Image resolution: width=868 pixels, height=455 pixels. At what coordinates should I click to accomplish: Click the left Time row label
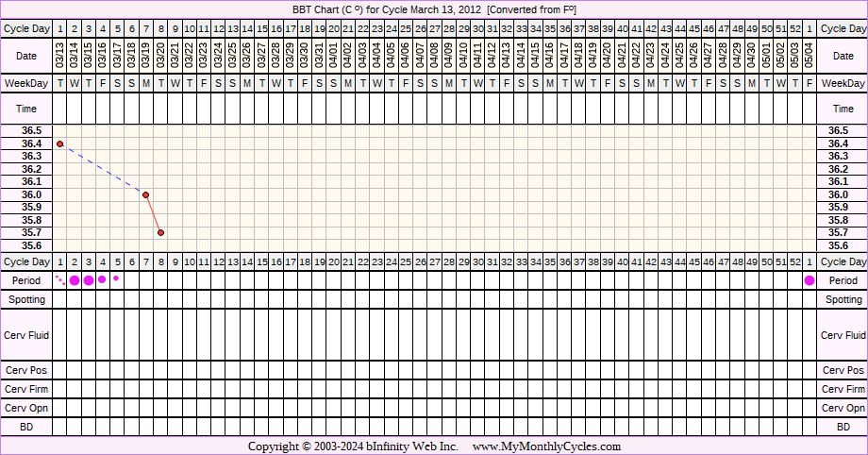(x=26, y=110)
